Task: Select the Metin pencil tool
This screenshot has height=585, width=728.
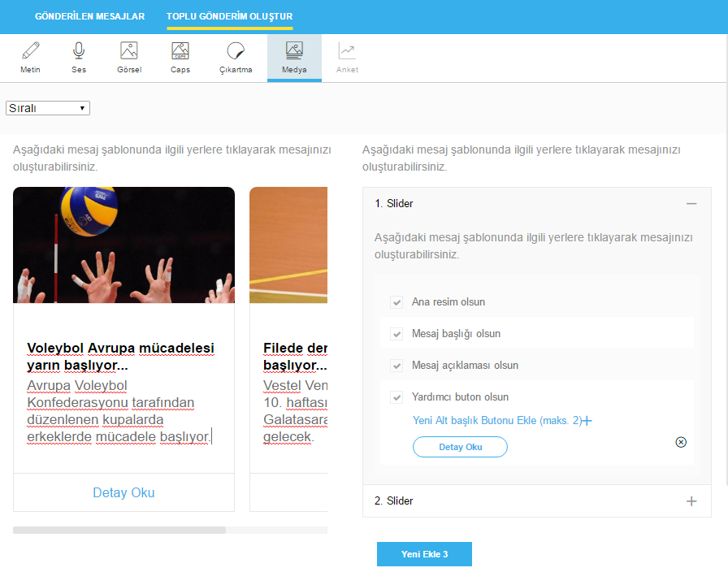Action: [x=31, y=58]
